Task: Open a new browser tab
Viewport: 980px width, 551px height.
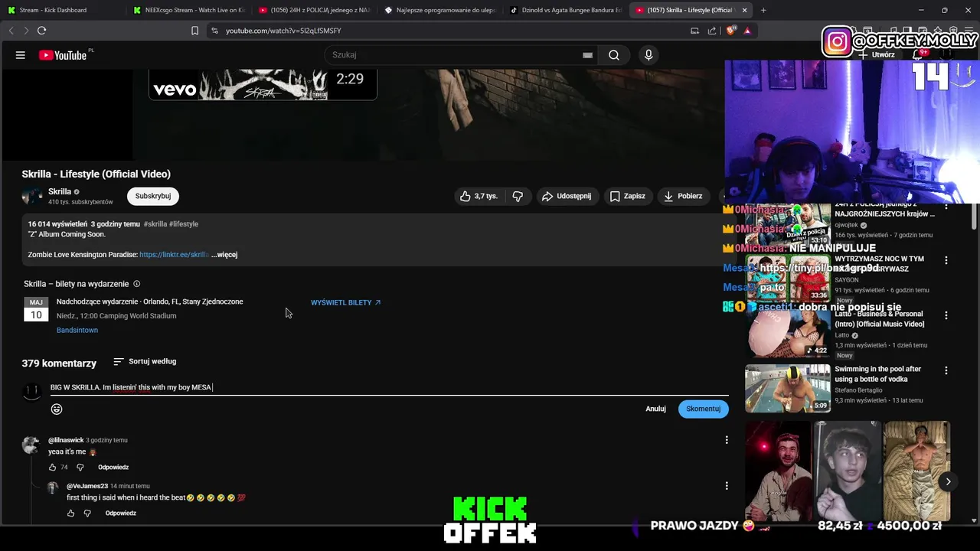Action: click(763, 10)
